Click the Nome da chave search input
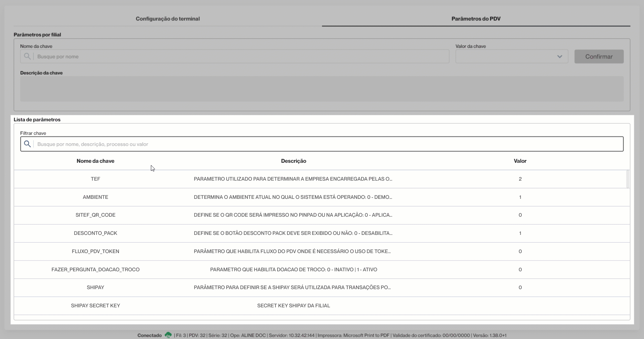Screen dimensions: 644x339 click(x=234, y=56)
